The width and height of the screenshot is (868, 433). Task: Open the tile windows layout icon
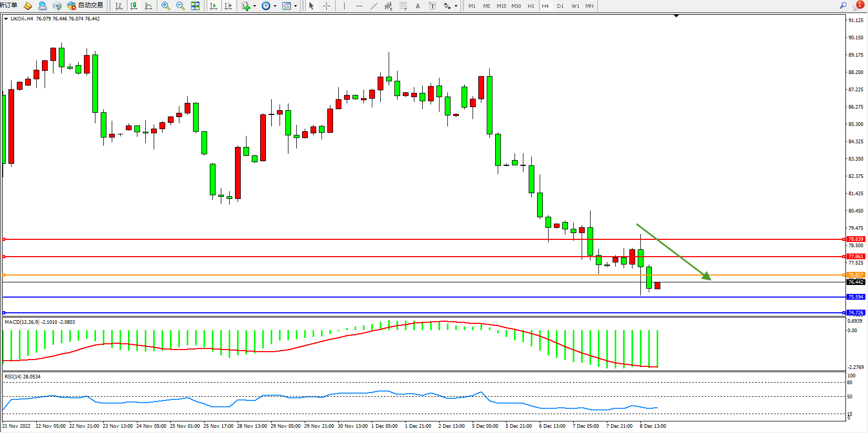coord(195,6)
